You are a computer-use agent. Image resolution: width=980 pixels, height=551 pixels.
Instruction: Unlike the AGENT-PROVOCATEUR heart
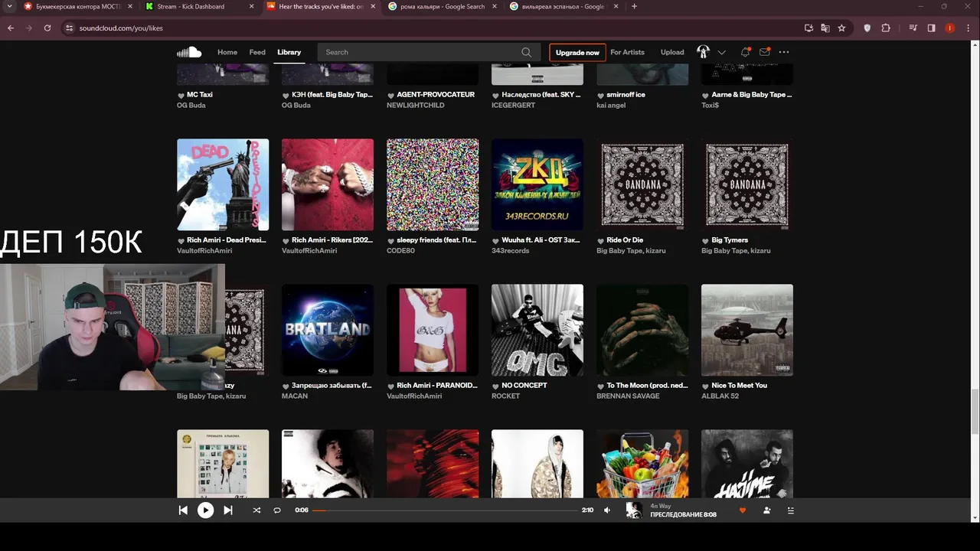(390, 95)
